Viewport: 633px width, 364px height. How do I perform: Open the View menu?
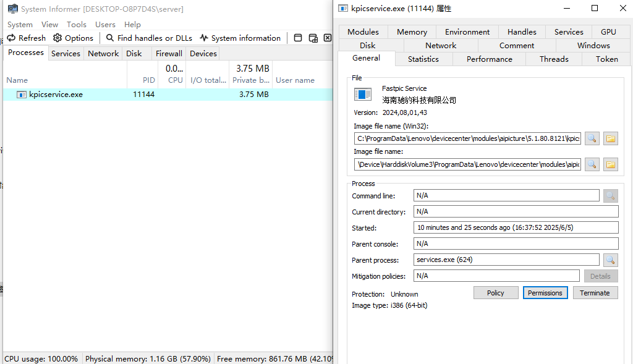[x=49, y=25]
